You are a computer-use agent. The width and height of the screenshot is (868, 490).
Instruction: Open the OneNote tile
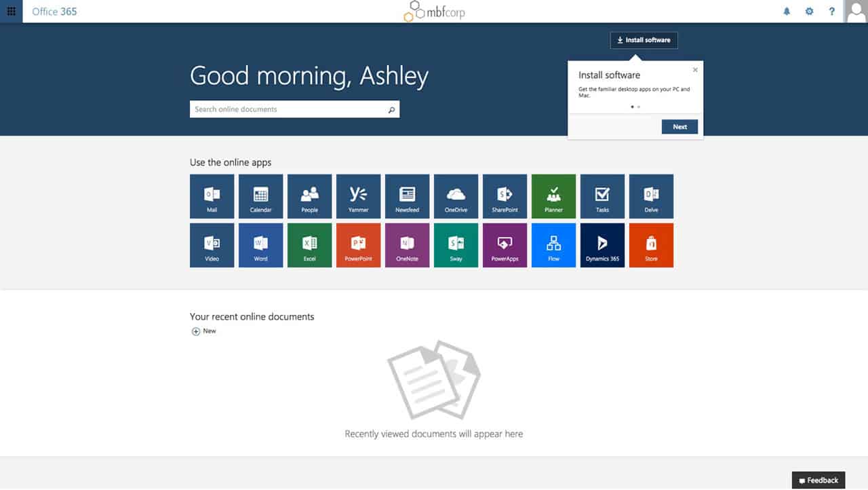tap(408, 245)
